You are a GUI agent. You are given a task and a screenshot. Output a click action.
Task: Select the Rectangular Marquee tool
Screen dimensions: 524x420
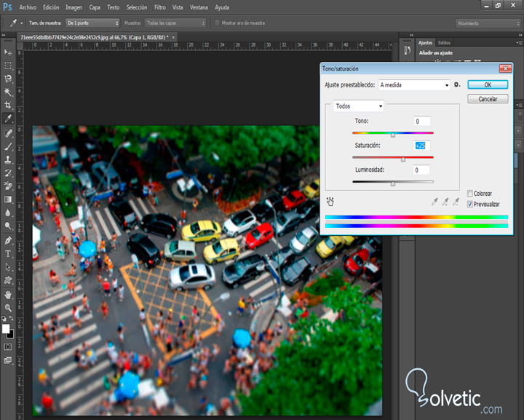tap(8, 66)
